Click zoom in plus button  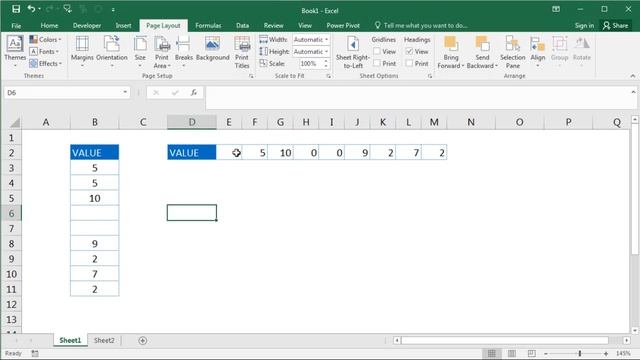click(606, 353)
